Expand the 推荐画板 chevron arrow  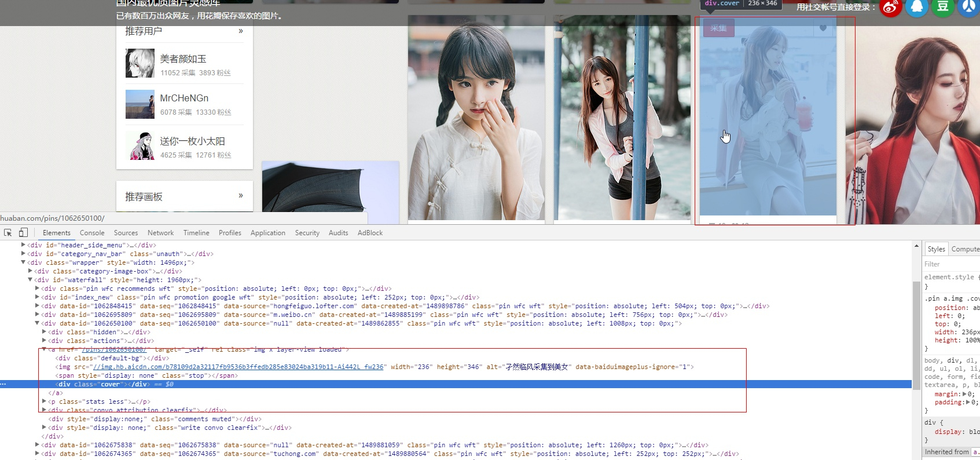(241, 196)
